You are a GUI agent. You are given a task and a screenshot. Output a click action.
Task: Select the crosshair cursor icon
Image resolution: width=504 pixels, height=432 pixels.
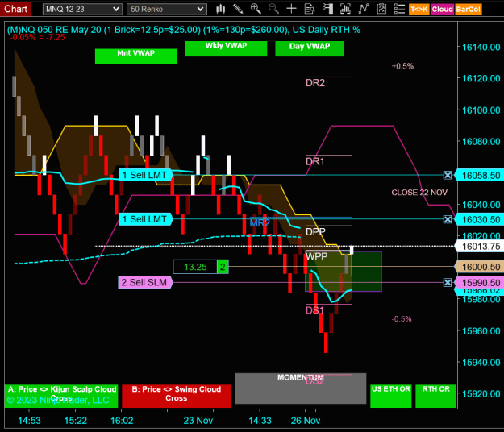tap(291, 9)
